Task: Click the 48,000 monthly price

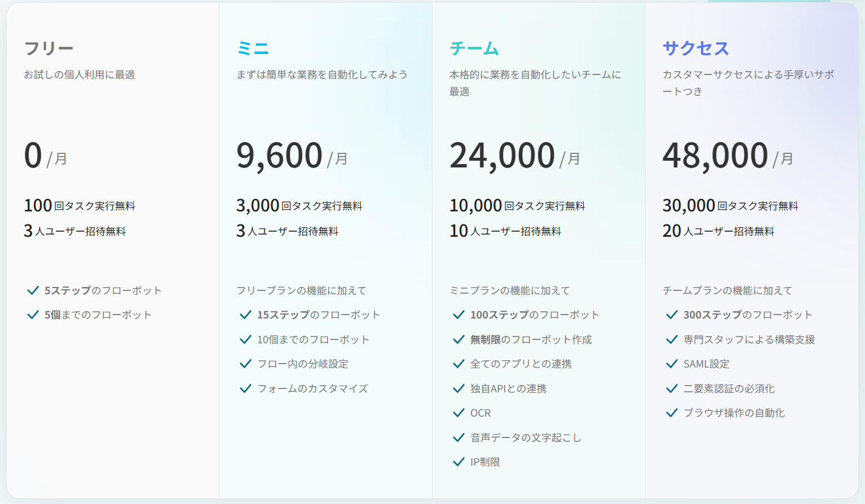Action: coord(715,156)
